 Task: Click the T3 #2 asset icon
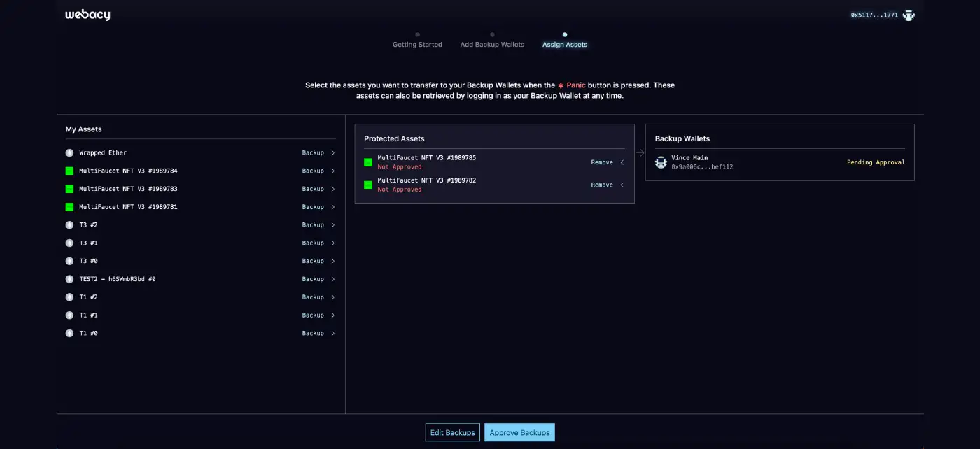click(69, 225)
